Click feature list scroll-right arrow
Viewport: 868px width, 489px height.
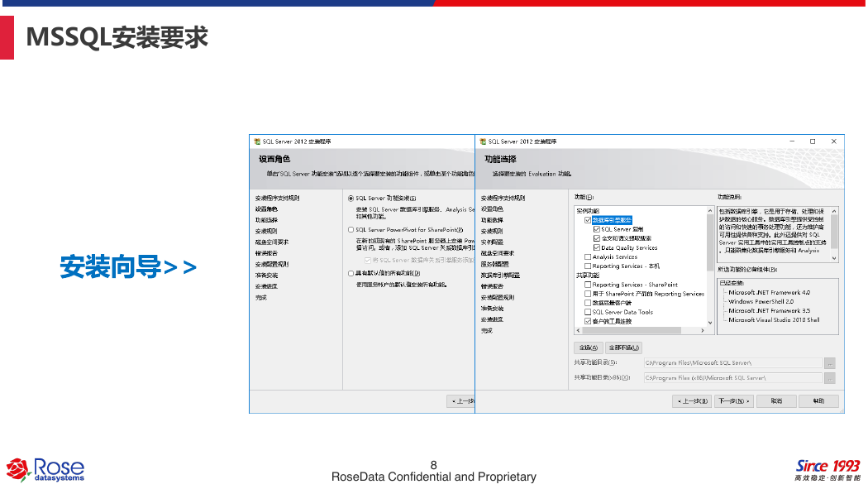[x=703, y=331]
